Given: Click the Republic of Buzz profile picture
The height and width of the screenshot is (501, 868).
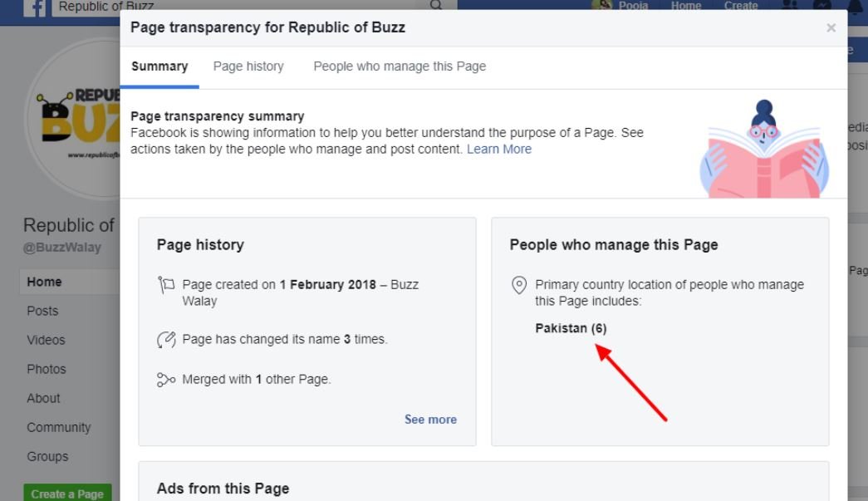Looking at the screenshot, I should point(73,119).
